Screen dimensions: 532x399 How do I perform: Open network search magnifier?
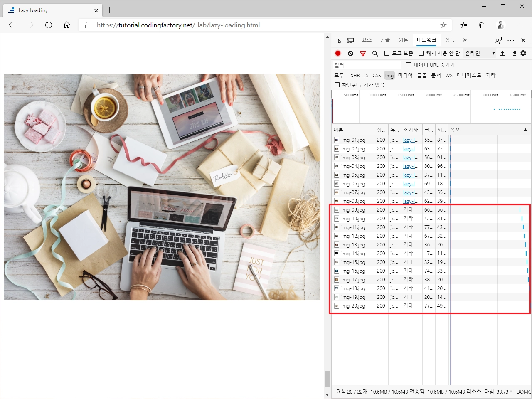coord(375,53)
